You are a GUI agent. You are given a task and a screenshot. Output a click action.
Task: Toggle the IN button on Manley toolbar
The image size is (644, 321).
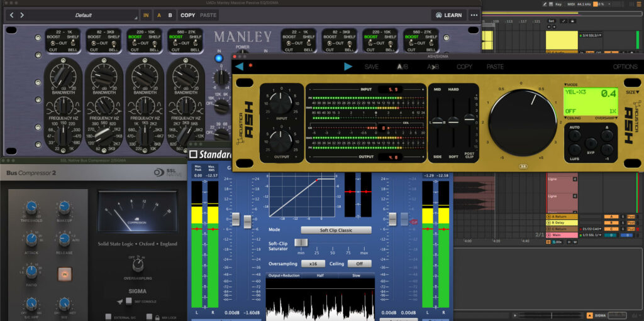[146, 15]
